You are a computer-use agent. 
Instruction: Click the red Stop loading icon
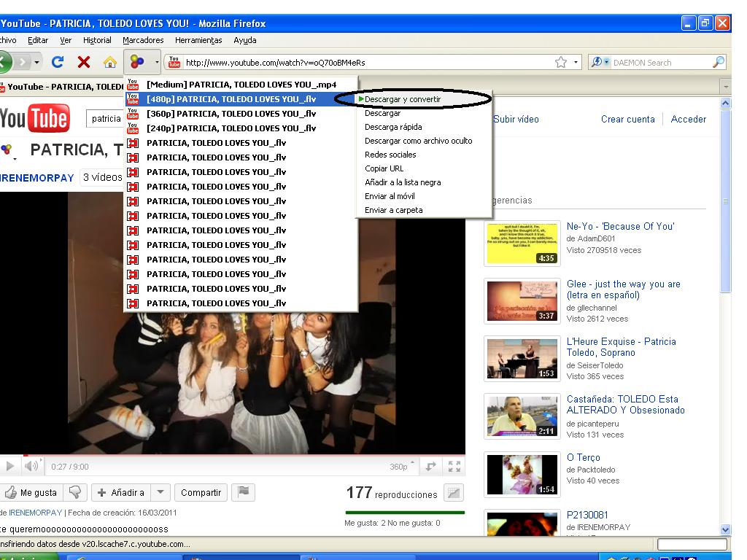[84, 62]
